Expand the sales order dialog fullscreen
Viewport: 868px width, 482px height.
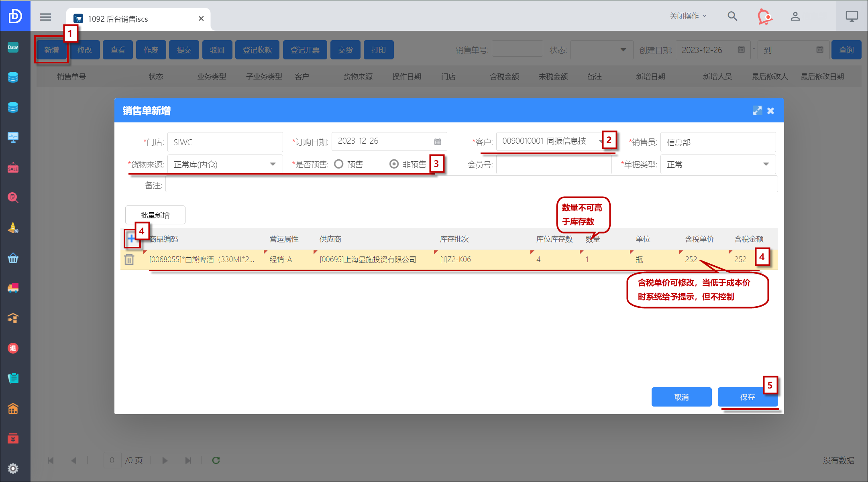click(x=757, y=111)
